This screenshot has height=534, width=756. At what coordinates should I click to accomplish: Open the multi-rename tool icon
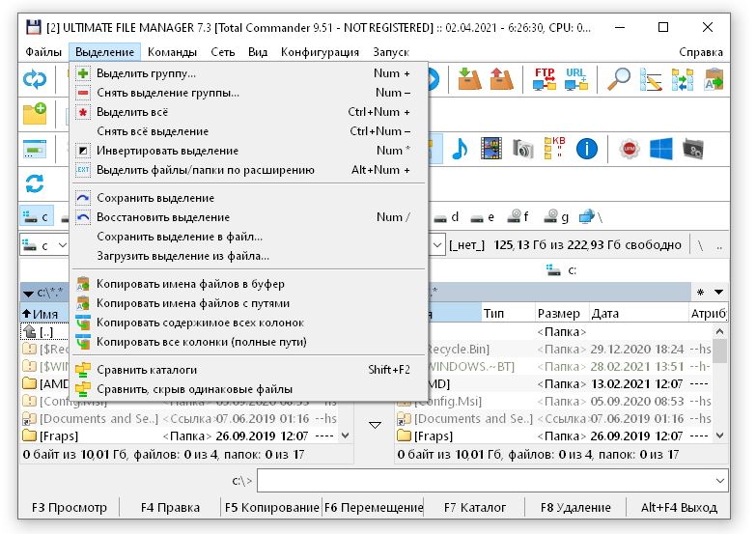click(x=651, y=79)
